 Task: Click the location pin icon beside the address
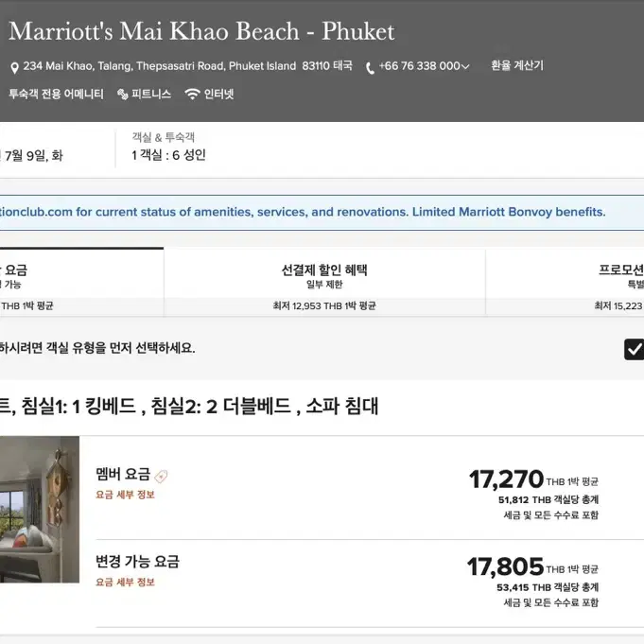point(14,68)
